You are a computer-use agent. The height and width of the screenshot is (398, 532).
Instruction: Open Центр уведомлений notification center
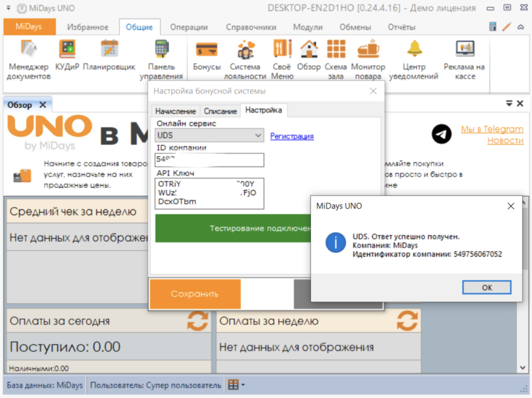pyautogui.click(x=414, y=60)
